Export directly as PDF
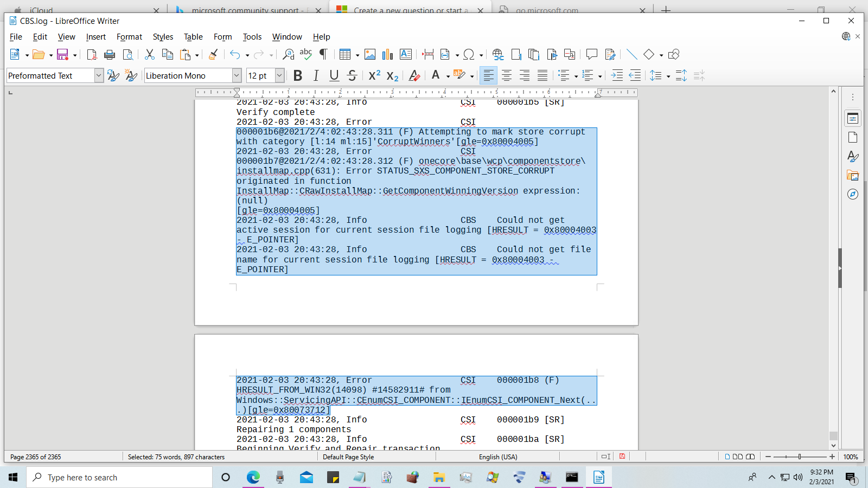The height and width of the screenshot is (488, 868). pos(92,54)
